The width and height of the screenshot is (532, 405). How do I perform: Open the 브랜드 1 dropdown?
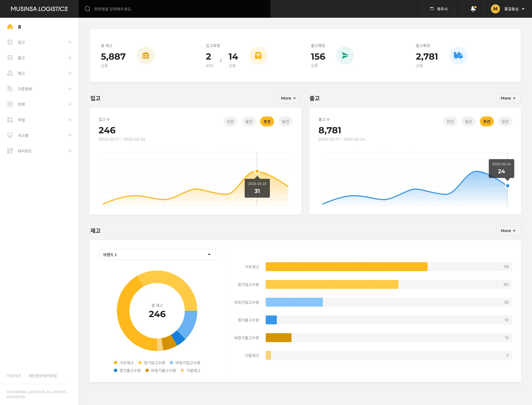pos(157,254)
